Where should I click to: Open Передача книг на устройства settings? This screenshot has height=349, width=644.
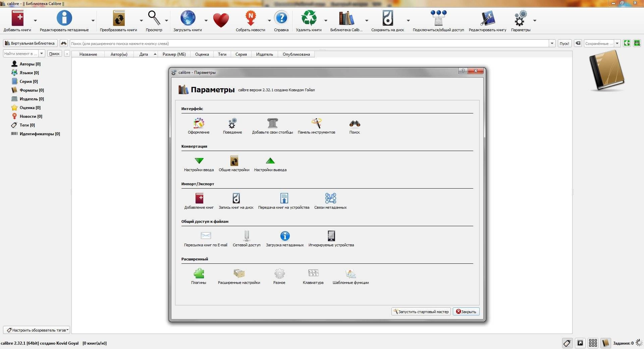(284, 201)
